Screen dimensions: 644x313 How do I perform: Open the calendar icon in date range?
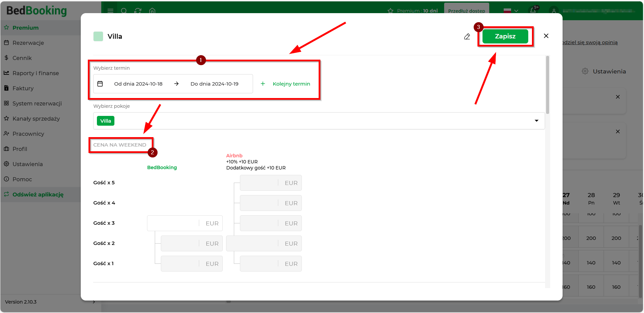[x=100, y=84]
